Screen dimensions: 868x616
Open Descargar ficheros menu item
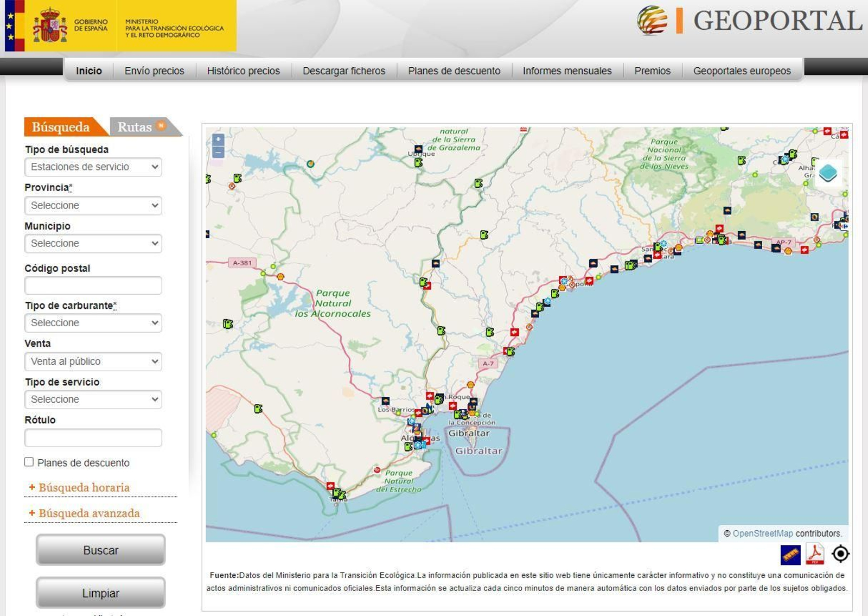(x=344, y=71)
